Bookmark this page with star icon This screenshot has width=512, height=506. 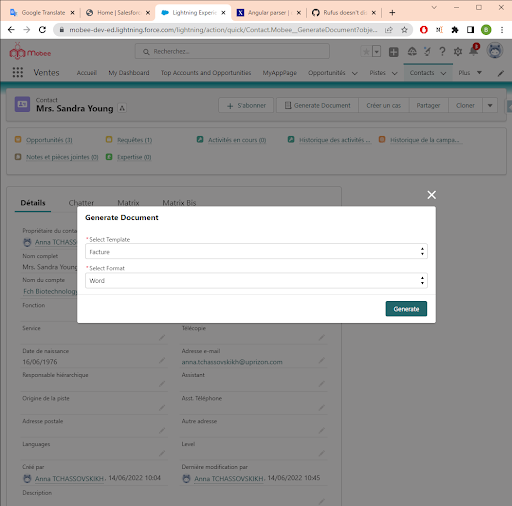(404, 30)
